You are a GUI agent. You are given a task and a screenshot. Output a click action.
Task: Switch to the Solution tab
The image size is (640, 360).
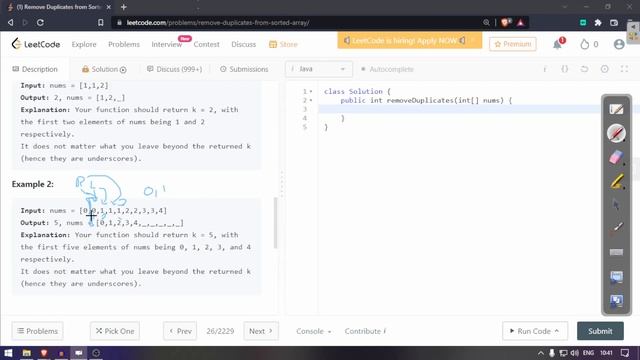coord(104,69)
